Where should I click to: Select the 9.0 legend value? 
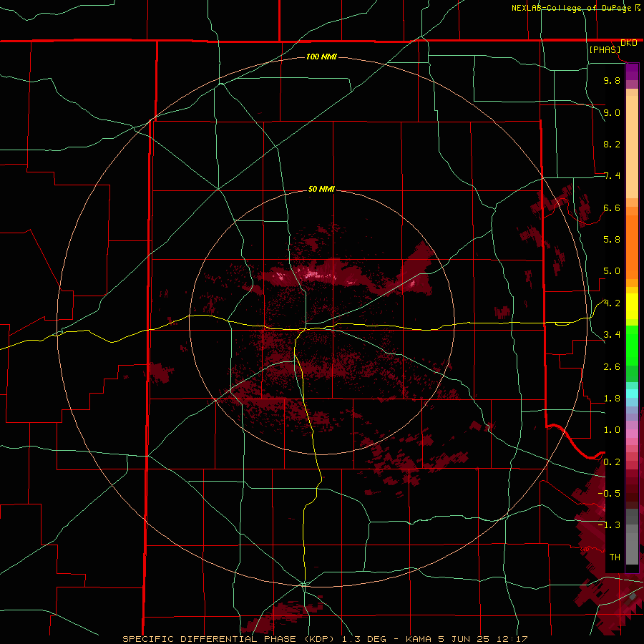pos(612,112)
